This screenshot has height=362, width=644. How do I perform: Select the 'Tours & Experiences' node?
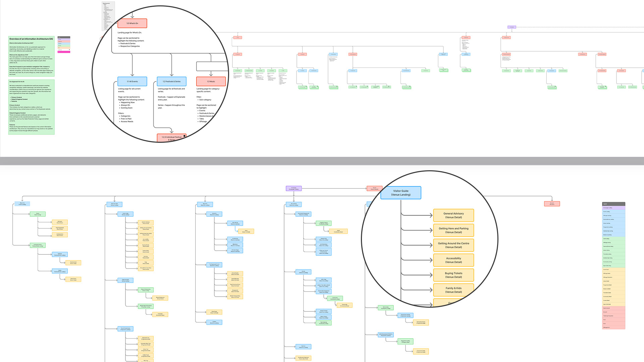click(125, 329)
